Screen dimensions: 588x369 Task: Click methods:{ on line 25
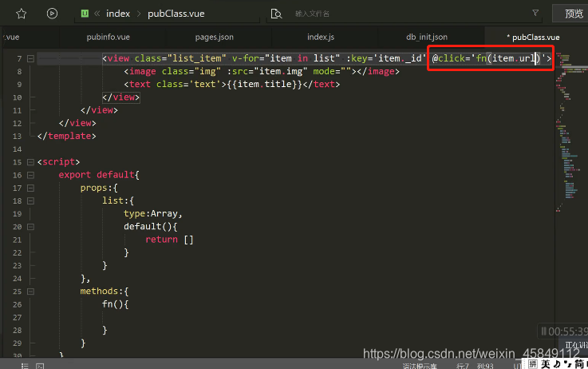[105, 292]
